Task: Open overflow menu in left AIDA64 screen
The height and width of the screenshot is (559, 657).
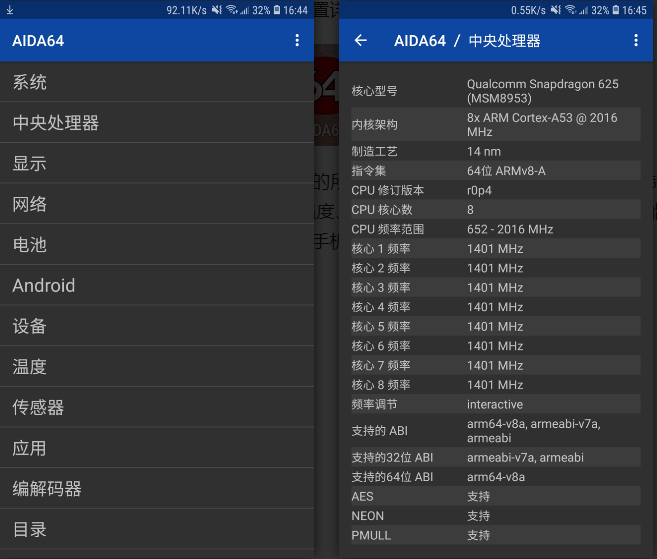Action: tap(297, 40)
